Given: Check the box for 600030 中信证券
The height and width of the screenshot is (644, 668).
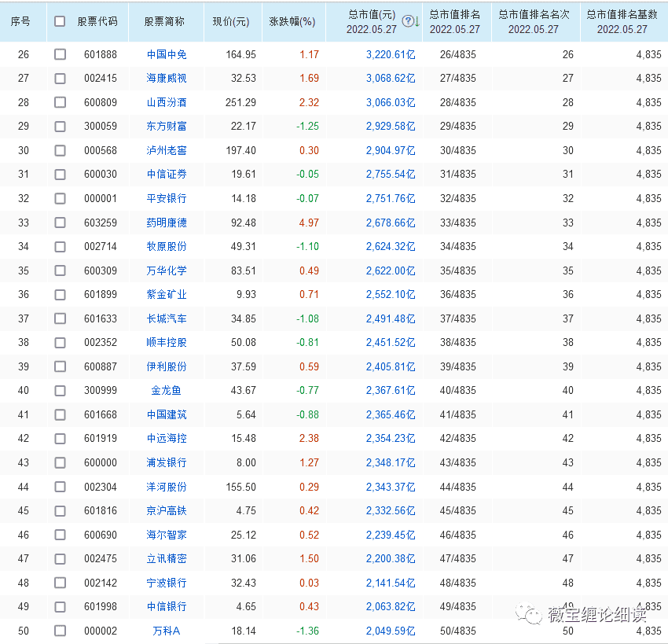Looking at the screenshot, I should (x=60, y=175).
